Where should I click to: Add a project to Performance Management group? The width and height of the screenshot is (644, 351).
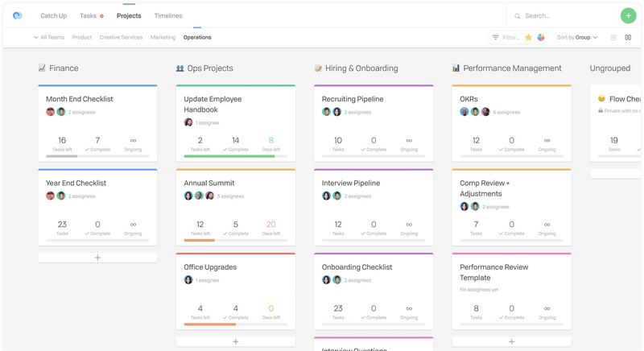[x=512, y=341]
